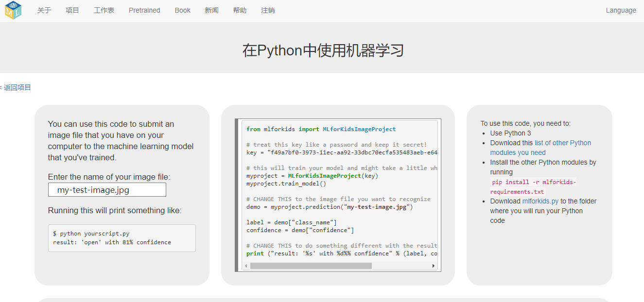This screenshot has width=644, height=302.
Task: Open the 关于 menu item
Action: coord(44,10)
